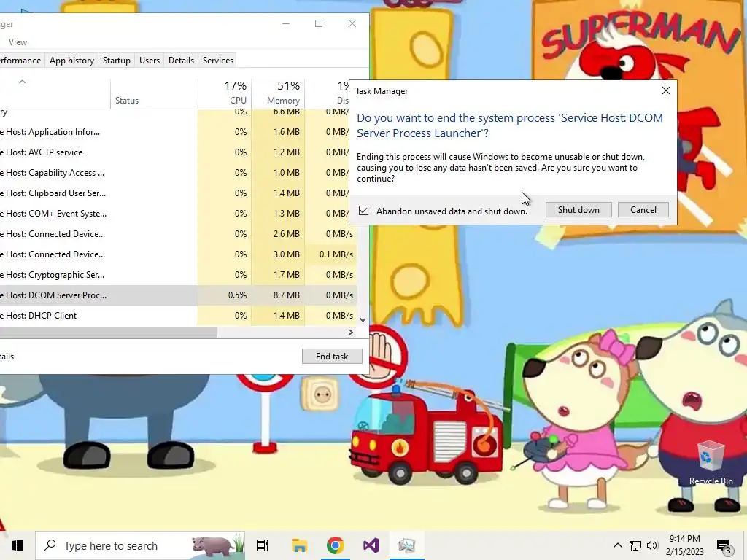Click the 8.7 MB memory value
The height and width of the screenshot is (560, 747).
[x=286, y=295]
